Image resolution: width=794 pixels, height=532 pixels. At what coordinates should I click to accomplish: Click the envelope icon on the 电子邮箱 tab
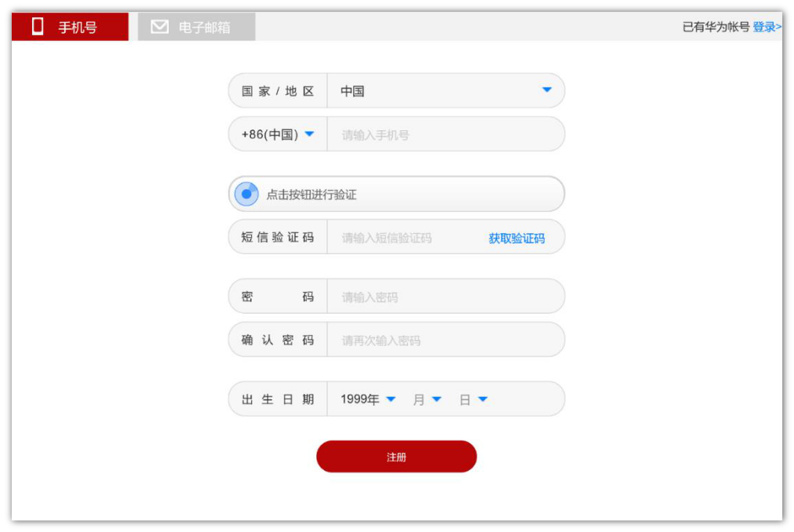(160, 26)
